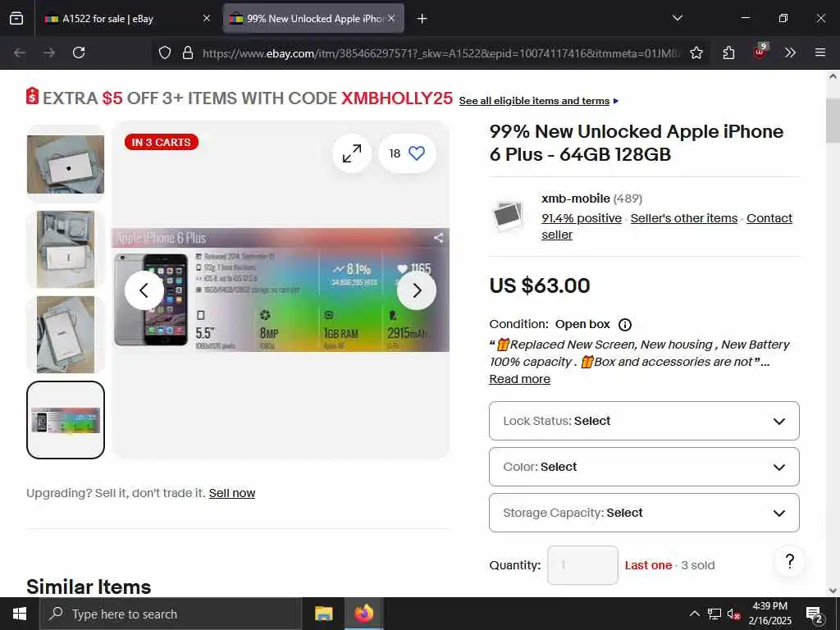Screen dimensions: 840x630
Task: Go back to previous page
Action: (x=20, y=52)
